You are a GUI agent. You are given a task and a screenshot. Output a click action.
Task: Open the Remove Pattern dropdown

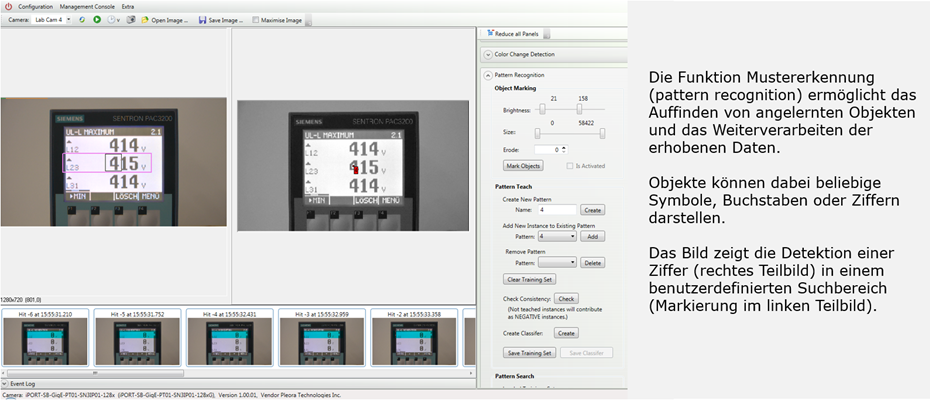click(x=557, y=263)
